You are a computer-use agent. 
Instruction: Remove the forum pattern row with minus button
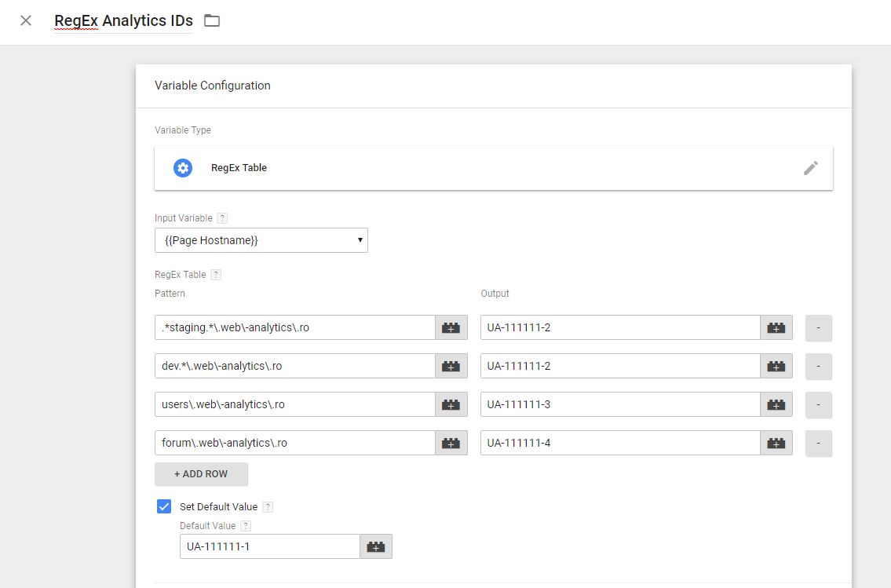818,444
